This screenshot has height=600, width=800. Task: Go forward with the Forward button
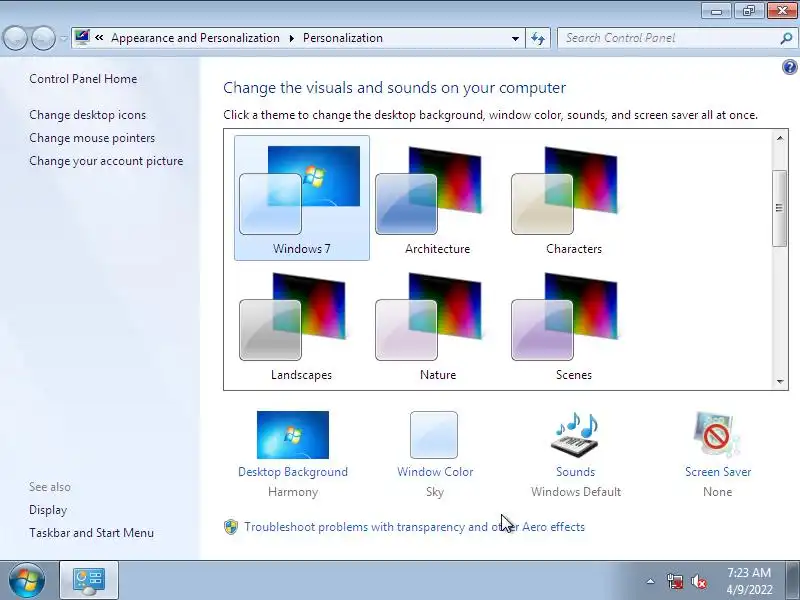pos(43,38)
